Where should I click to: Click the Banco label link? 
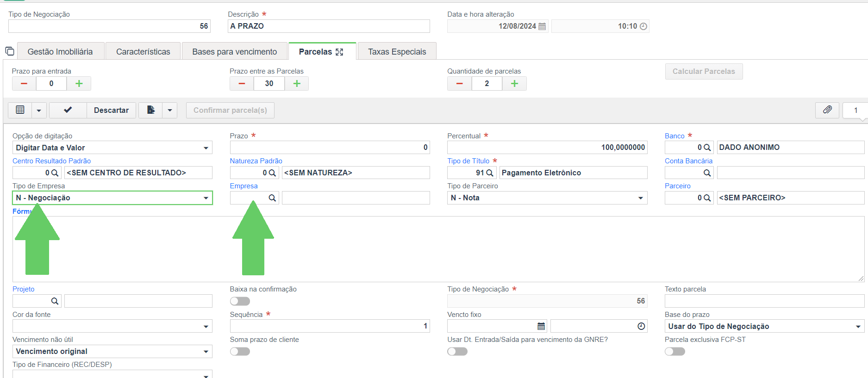click(674, 136)
